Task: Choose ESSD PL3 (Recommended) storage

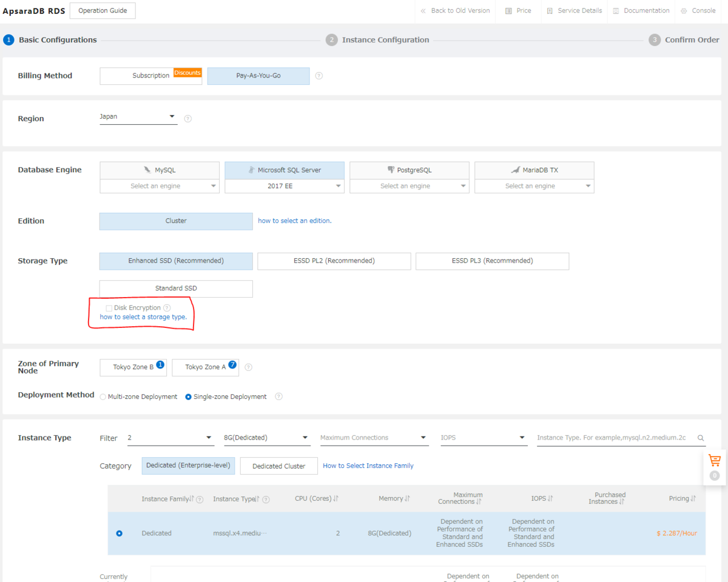Action: click(493, 261)
